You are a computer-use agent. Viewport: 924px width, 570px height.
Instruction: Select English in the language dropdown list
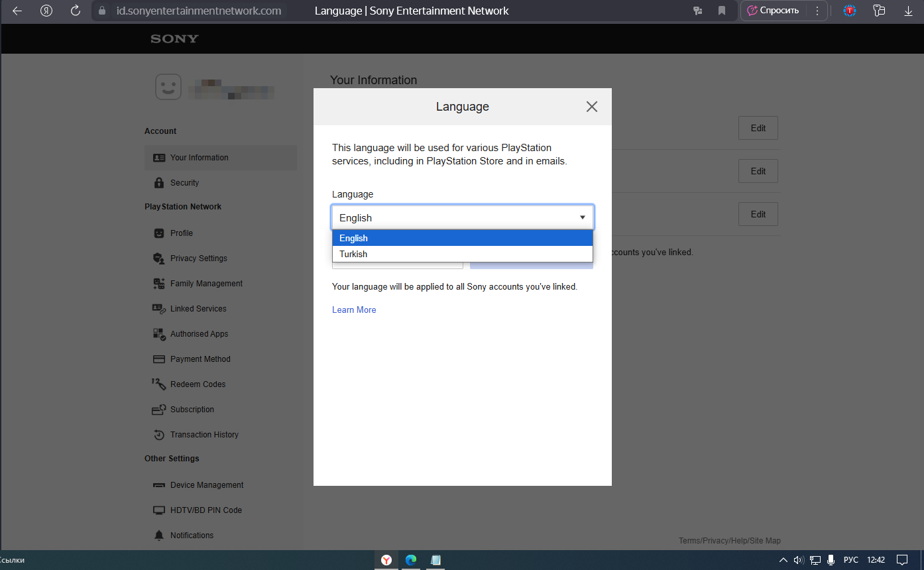[462, 238]
